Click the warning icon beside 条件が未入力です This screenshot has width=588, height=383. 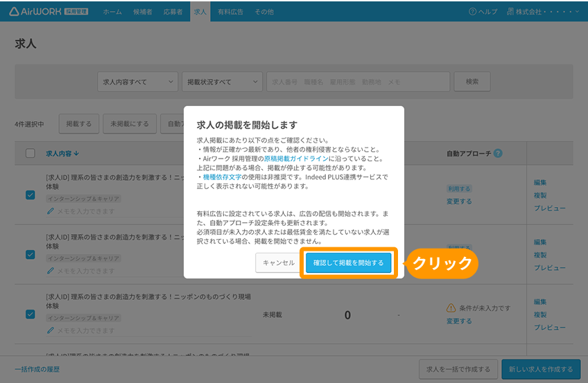click(451, 308)
